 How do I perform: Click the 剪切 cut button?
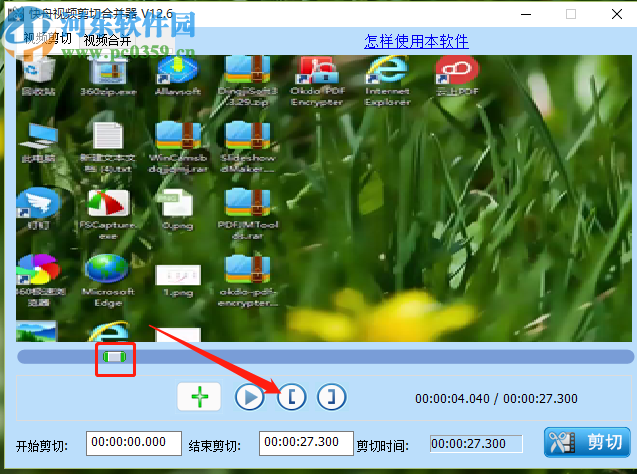[587, 442]
